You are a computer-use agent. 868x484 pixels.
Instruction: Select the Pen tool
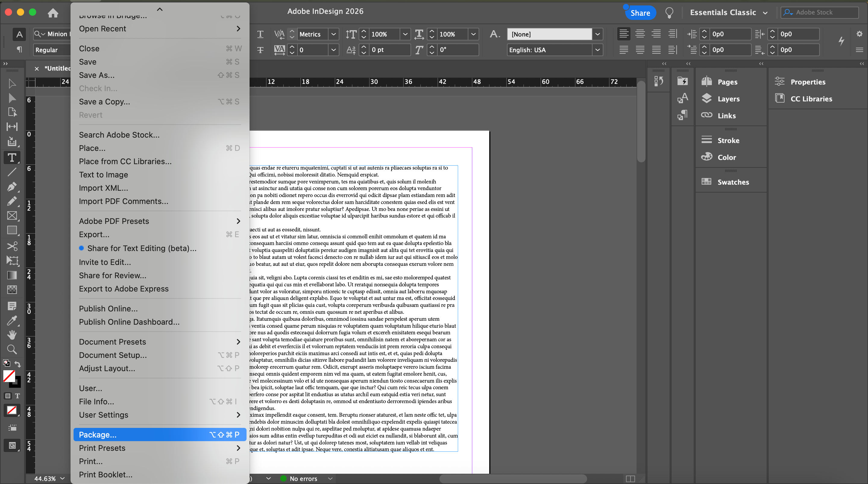tap(12, 186)
